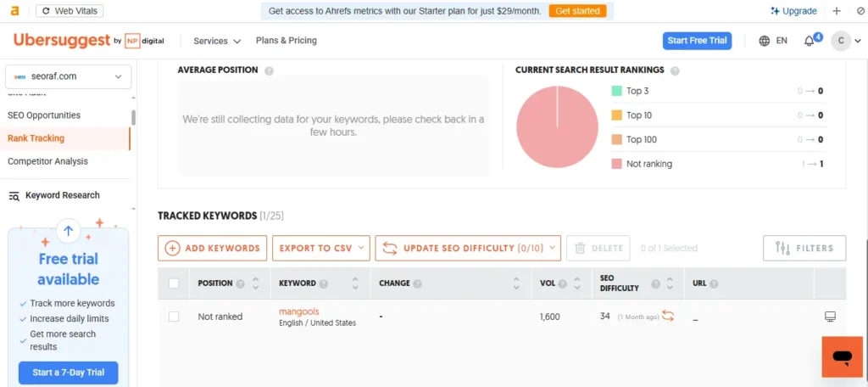Click the desktop device icon in row
The width and height of the screenshot is (868, 387).
(x=830, y=317)
